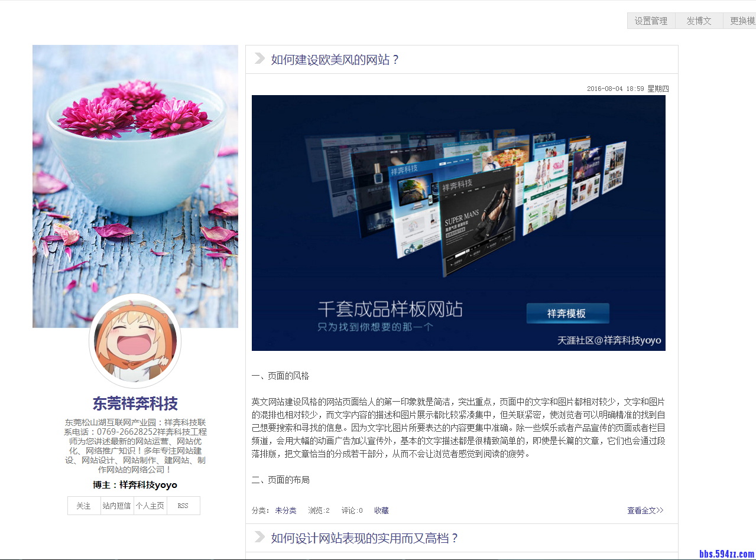Click the 浏览:2 view counter
This screenshot has width=756, height=560.
click(x=319, y=510)
